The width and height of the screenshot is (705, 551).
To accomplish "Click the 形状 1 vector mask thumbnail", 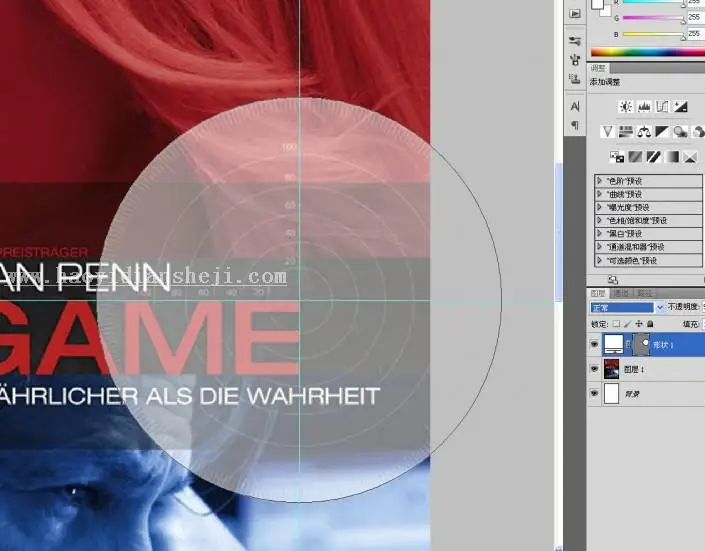I will (642, 344).
